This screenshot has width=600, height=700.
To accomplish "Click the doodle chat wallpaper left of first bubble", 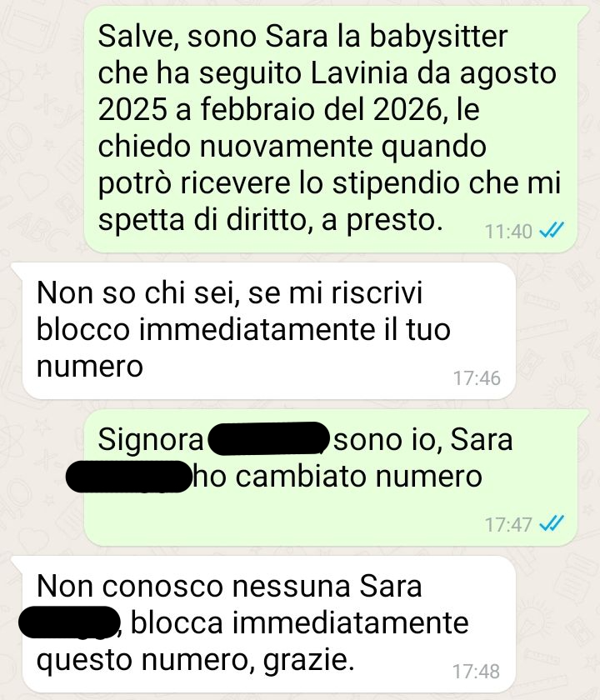I will tap(41, 129).
